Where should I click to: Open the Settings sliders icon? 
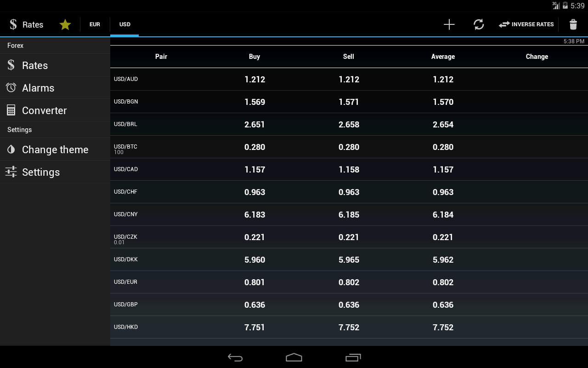(11, 172)
